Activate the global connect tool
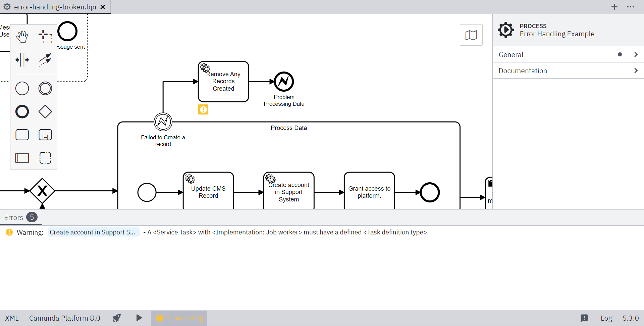 (45, 60)
